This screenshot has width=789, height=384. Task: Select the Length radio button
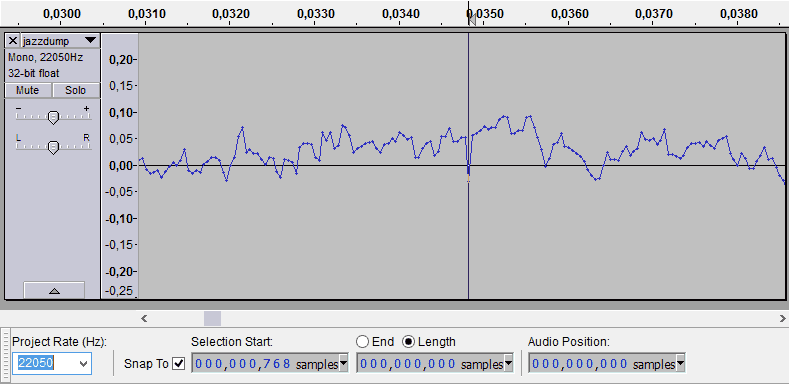click(x=409, y=342)
